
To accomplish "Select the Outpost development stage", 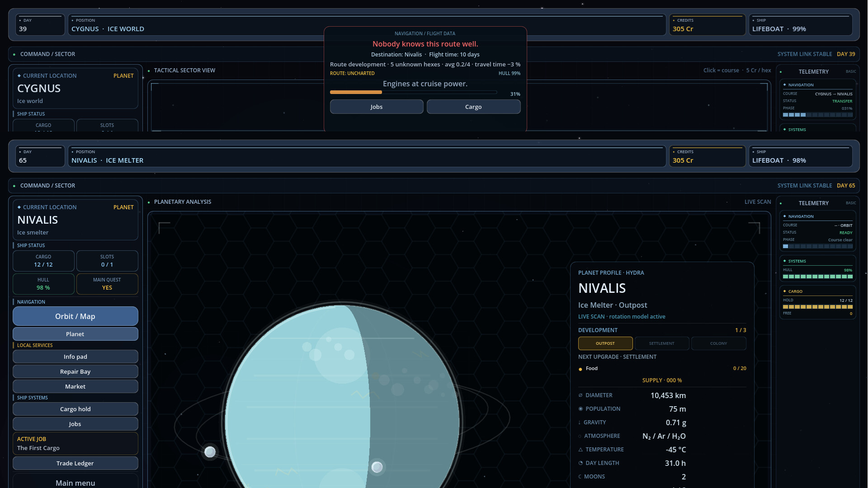I will coord(605,343).
